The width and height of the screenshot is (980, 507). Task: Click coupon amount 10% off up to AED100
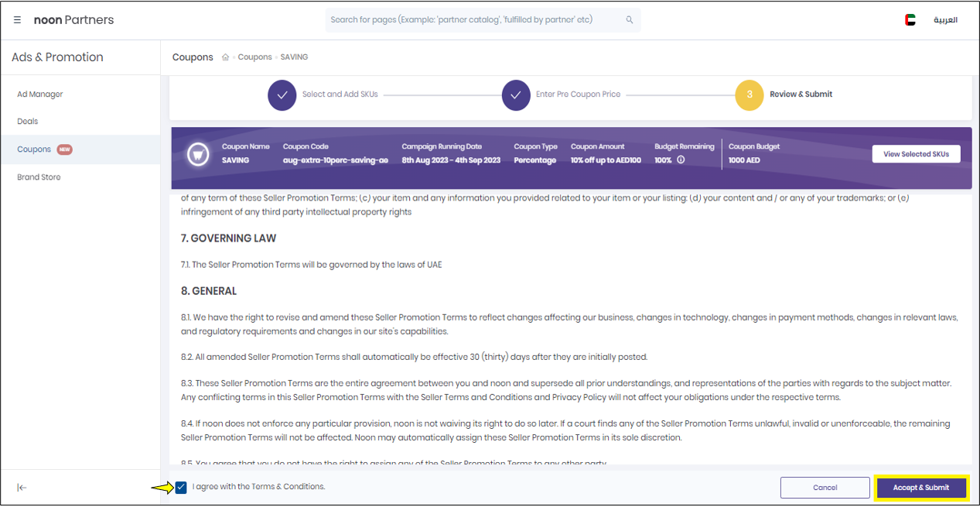click(x=606, y=160)
